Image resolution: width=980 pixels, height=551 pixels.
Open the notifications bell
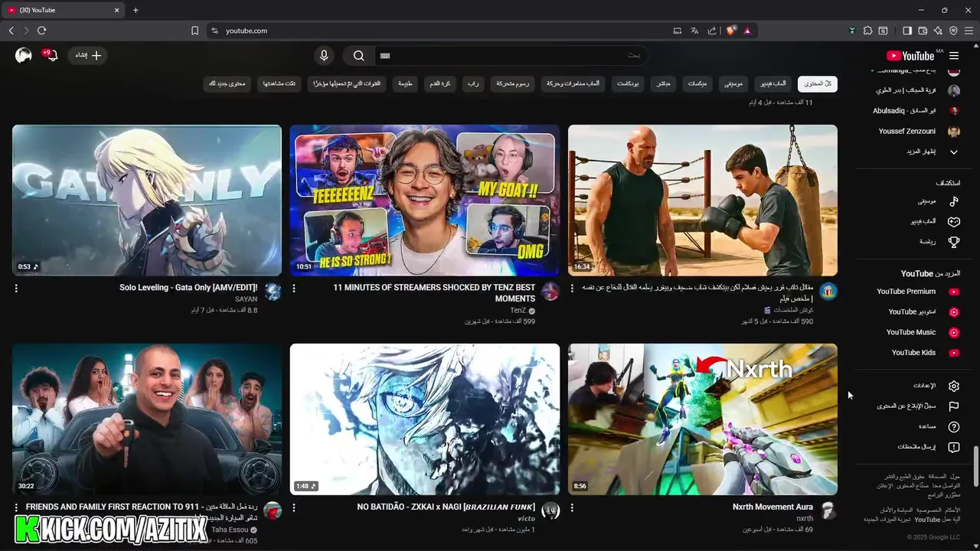(x=51, y=55)
